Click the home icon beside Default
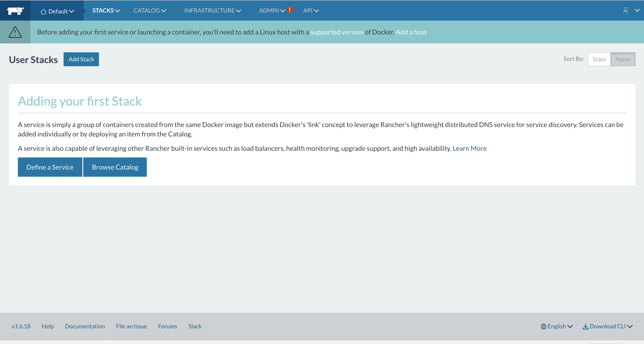Image resolution: width=644 pixels, height=344 pixels. click(x=43, y=11)
